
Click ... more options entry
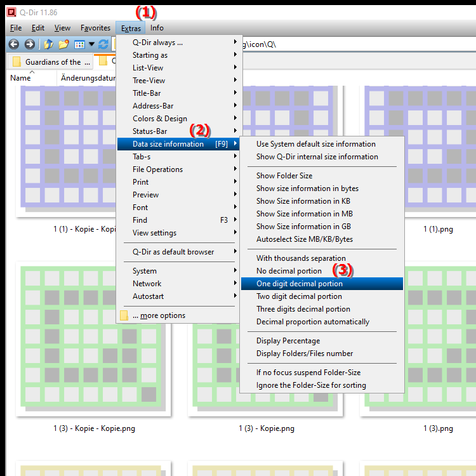[x=178, y=315]
